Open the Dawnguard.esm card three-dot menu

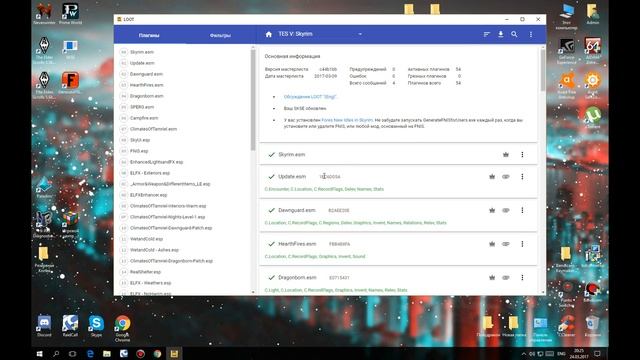click(522, 211)
